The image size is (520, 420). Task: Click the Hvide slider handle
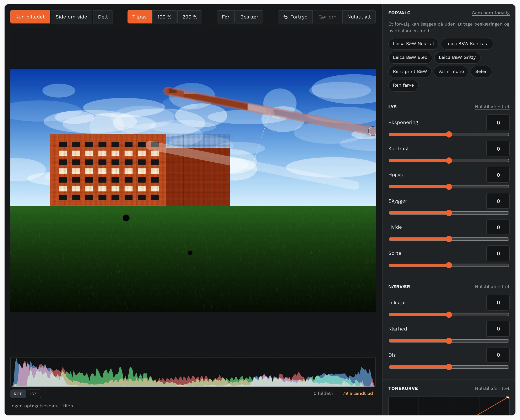(449, 239)
